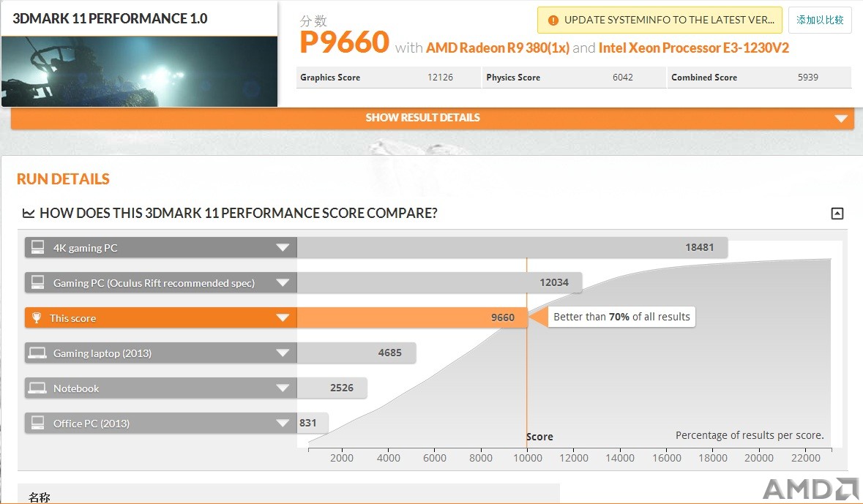Click the 分数 label above the score

coord(313,21)
